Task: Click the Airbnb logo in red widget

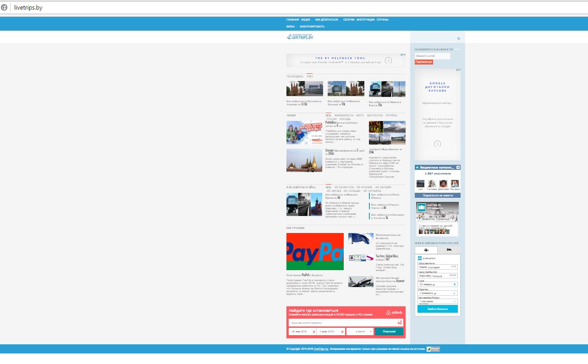Action: [x=394, y=313]
